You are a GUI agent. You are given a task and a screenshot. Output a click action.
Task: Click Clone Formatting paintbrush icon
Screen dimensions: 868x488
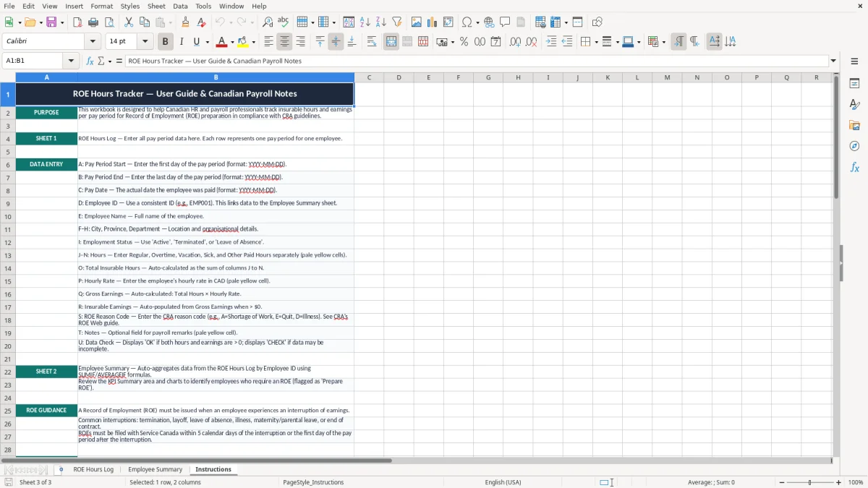click(186, 22)
